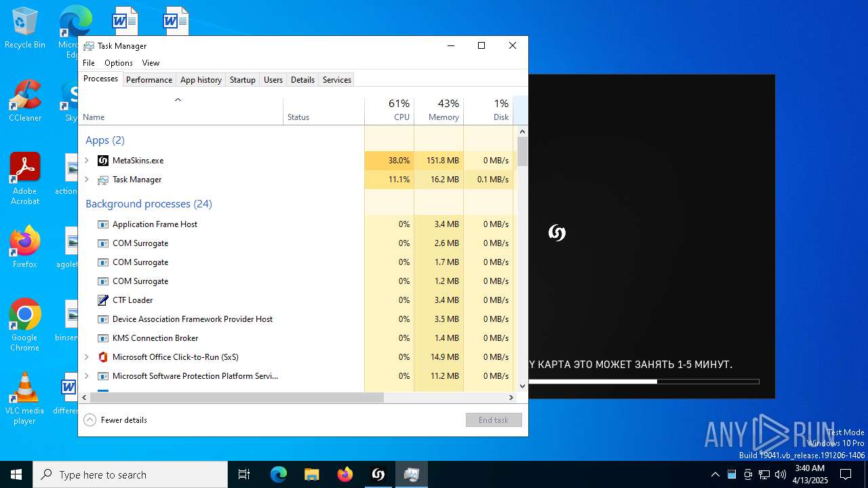Screen dimensions: 868x488
Task: Open CCleaner desktop shortcut
Action: click(25, 101)
